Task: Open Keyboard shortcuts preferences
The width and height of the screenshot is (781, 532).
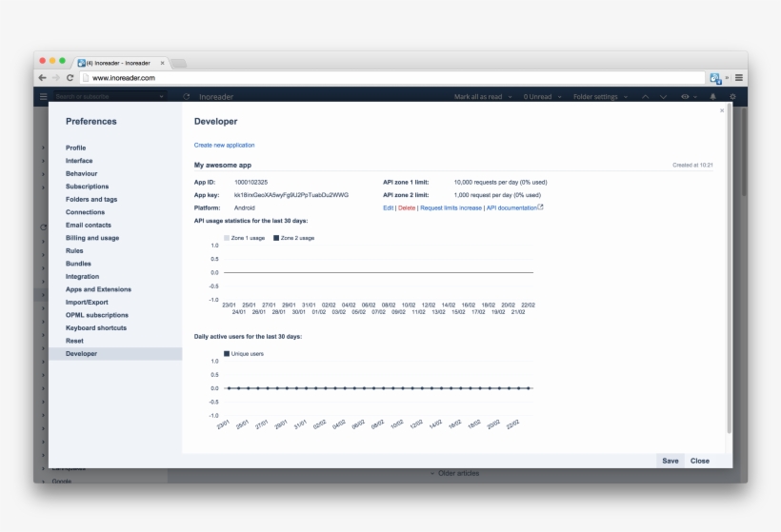Action: point(96,328)
